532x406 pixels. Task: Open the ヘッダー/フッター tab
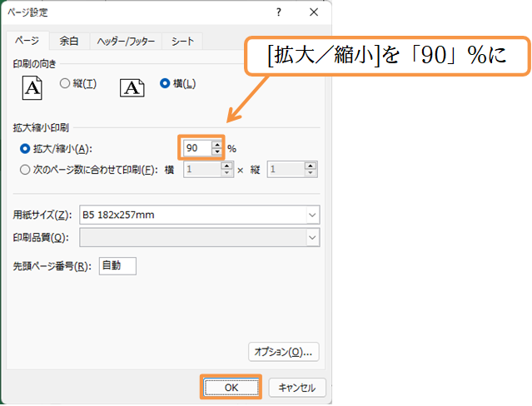coord(126,42)
